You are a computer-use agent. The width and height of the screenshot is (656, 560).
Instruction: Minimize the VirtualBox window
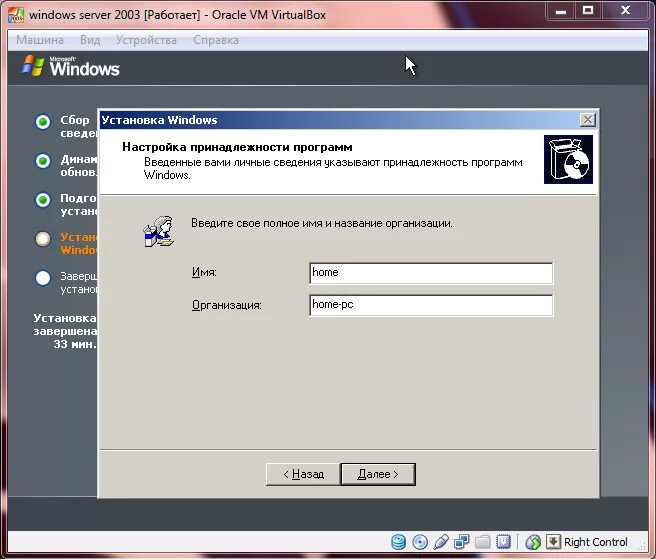pos(561,11)
